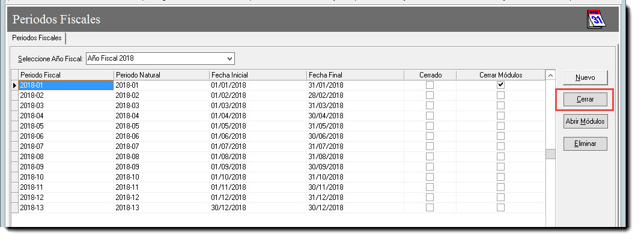This screenshot has height=245, width=644.
Task: Select the Periodo Fiscal cell 2018-01
Action: tap(66, 85)
